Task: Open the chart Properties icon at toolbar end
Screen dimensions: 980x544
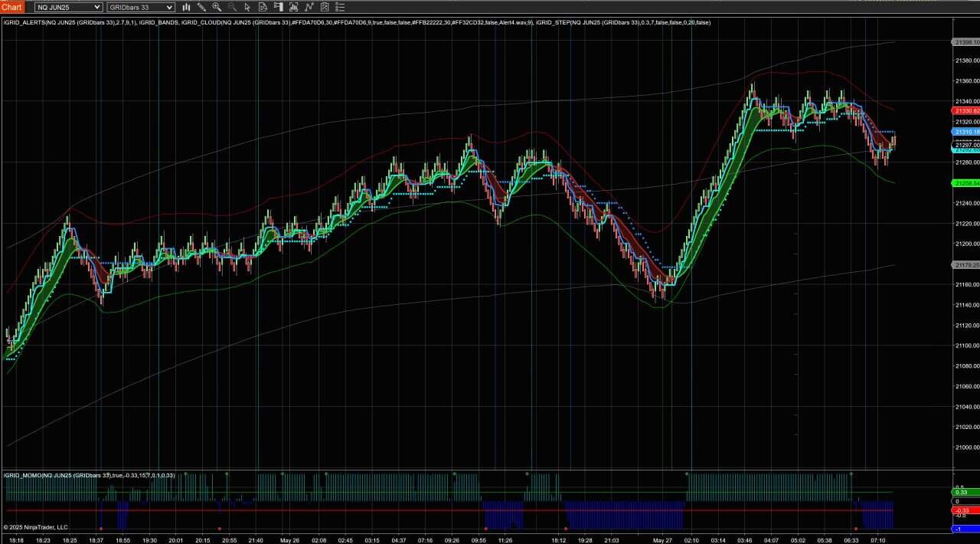Action: pos(339,7)
